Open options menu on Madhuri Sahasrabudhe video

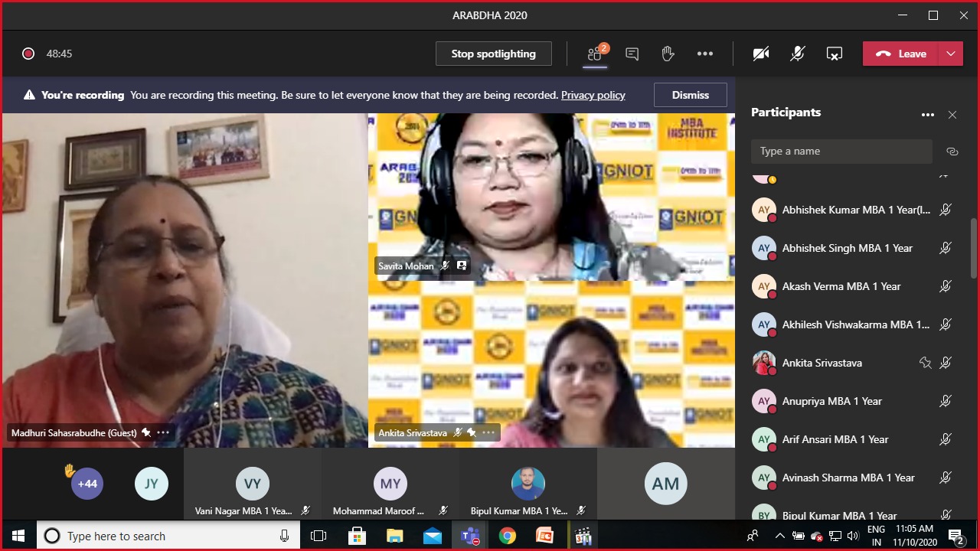coord(163,432)
